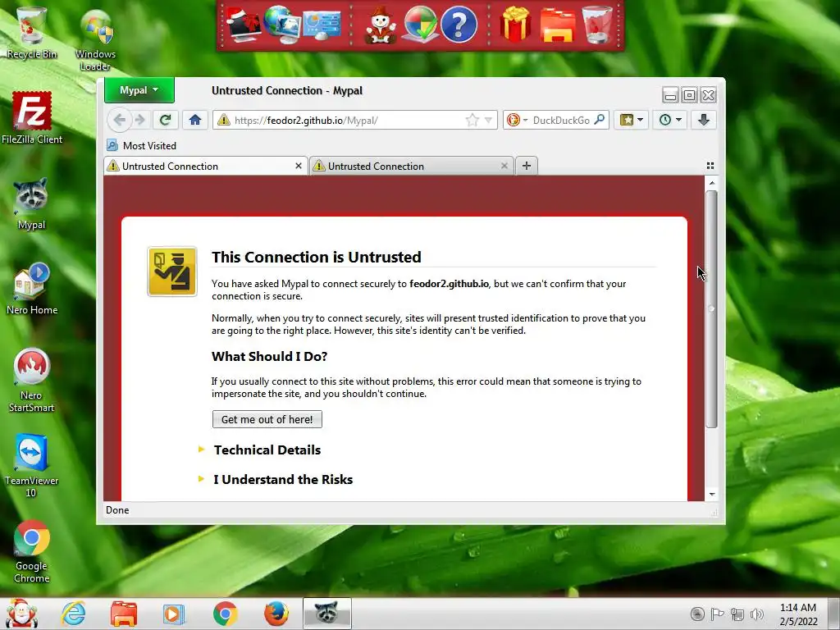Click the scrollbar up arrow
Image resolution: width=840 pixels, height=630 pixels.
click(x=712, y=183)
